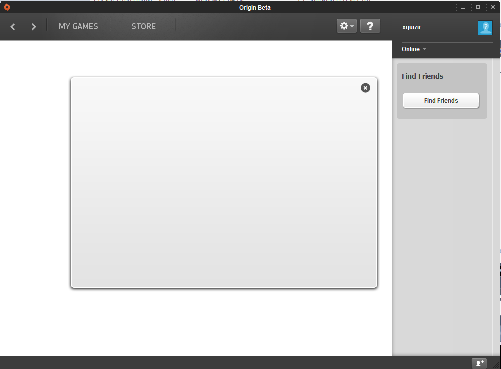Click the friends list vertical scrollbar

tap(496, 207)
